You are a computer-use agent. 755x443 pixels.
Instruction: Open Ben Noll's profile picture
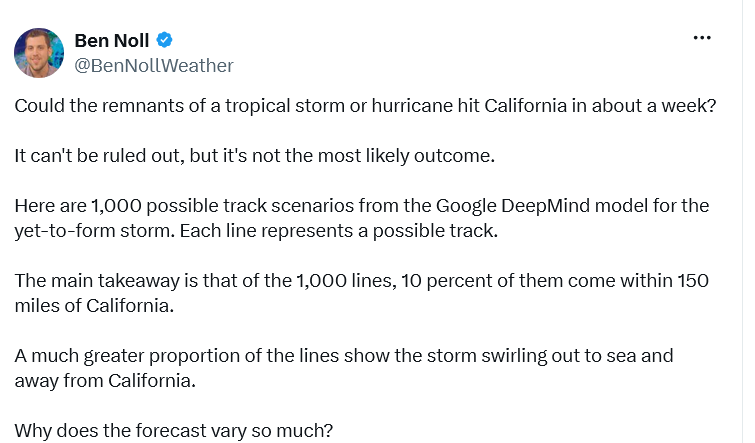[39, 52]
